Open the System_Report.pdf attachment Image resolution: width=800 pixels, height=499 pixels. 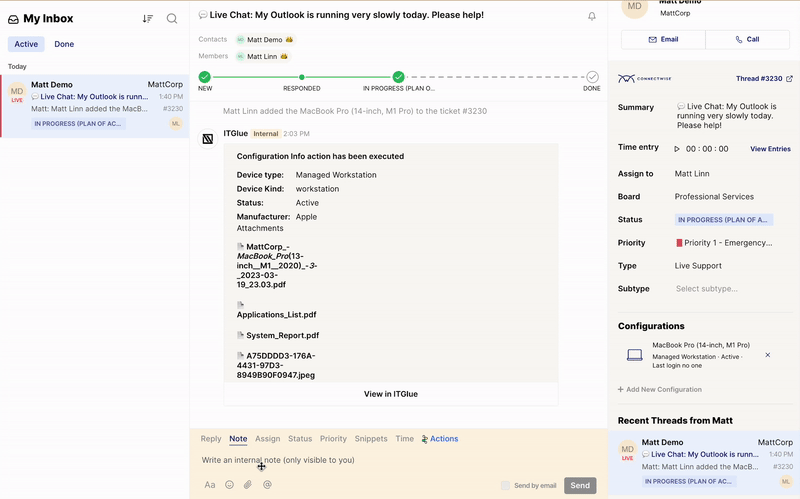coord(278,335)
